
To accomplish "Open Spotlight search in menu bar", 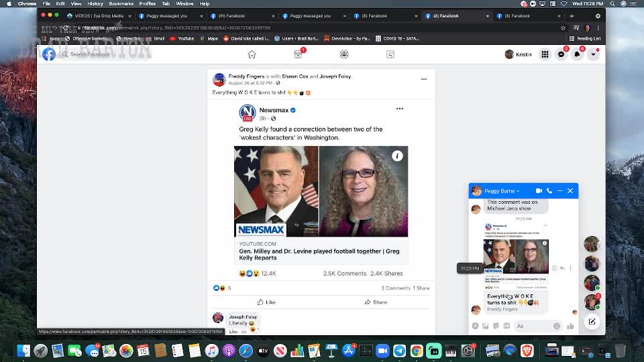I will [612, 4].
